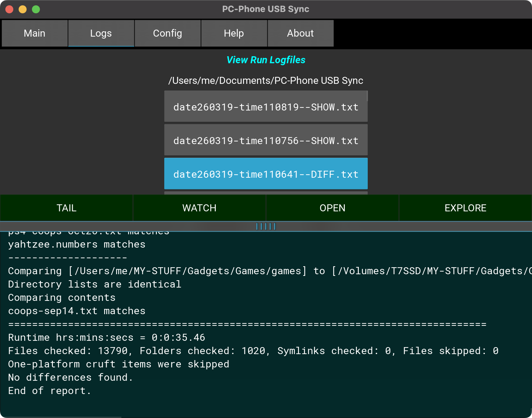
Task: Click the Runtime line in the log output
Action: coord(106,337)
